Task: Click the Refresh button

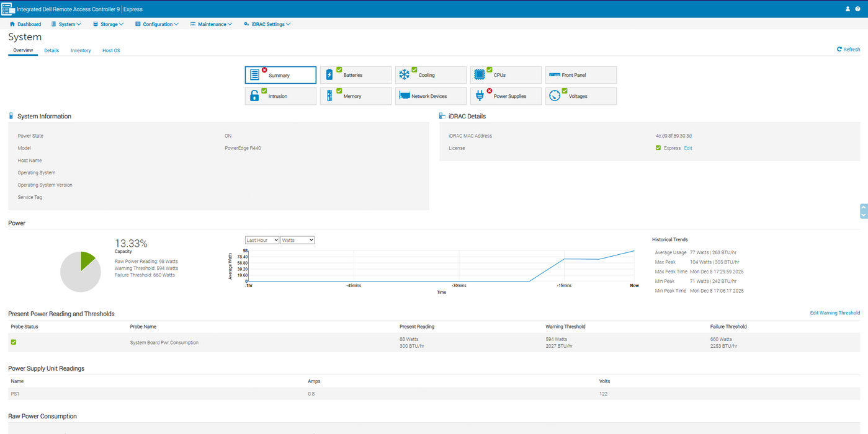Action: pos(848,50)
